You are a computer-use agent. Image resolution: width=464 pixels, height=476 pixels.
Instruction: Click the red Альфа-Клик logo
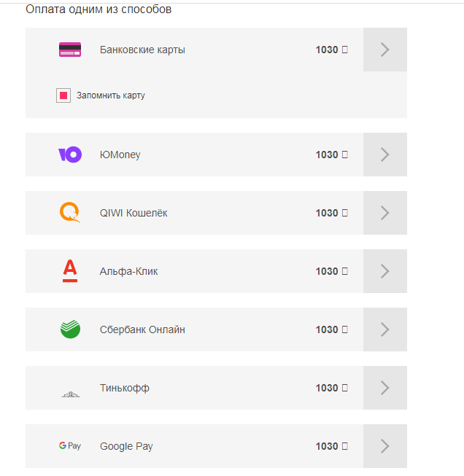coord(70,271)
